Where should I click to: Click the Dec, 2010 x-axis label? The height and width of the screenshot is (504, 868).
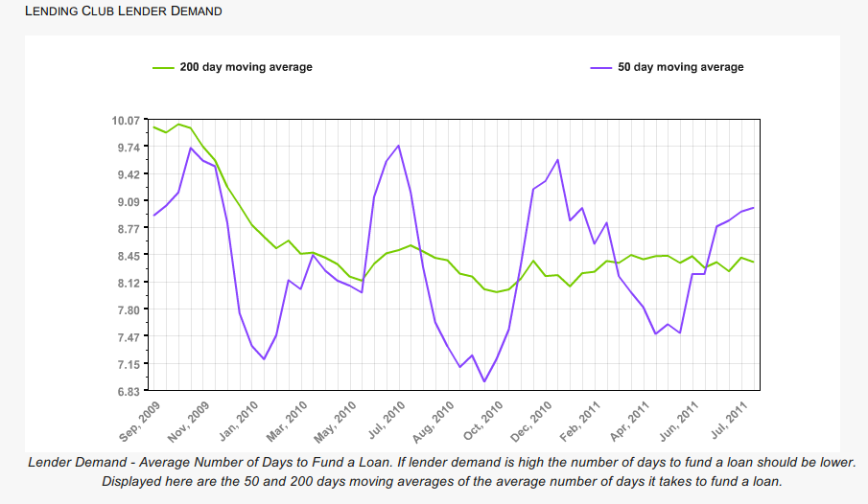531,422
